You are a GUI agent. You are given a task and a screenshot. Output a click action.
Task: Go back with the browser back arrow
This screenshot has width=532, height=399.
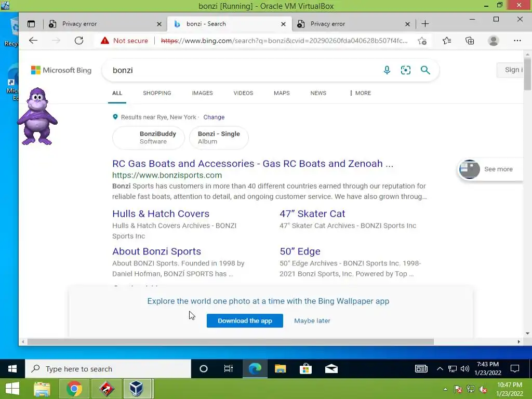pos(33,41)
